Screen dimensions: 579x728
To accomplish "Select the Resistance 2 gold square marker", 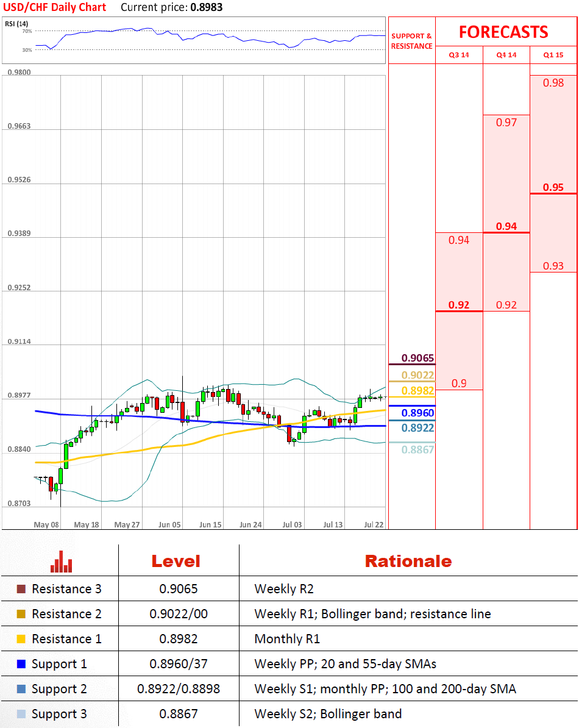I will tap(21, 614).
